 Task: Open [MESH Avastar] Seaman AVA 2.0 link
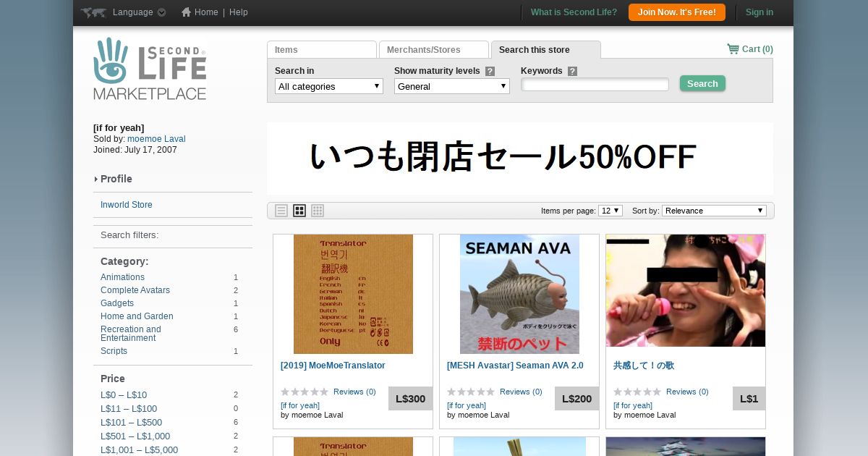click(x=515, y=366)
